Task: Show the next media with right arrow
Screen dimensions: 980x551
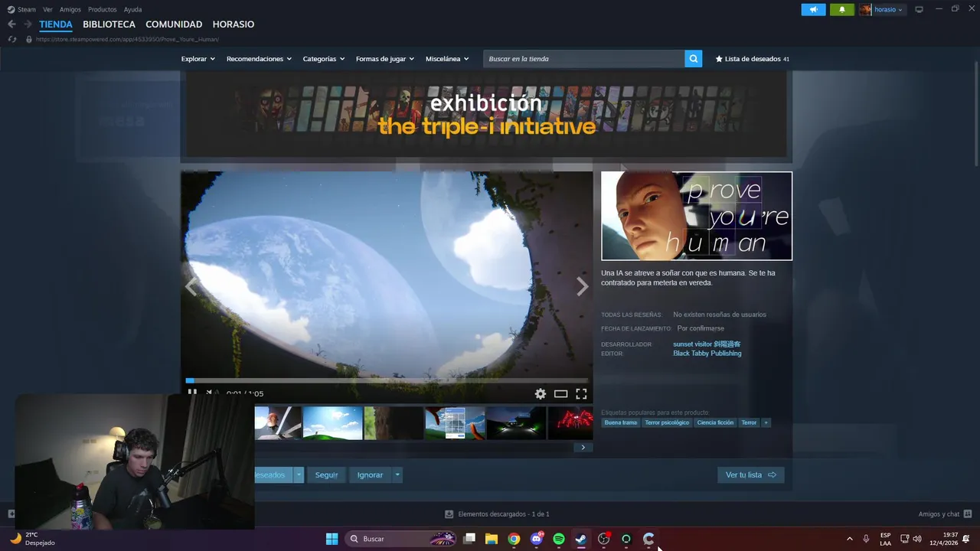Action: 582,286
